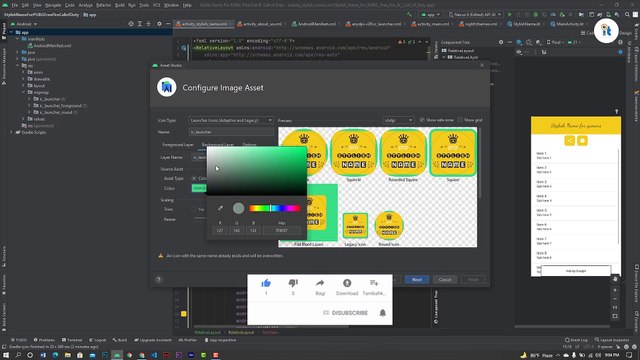
Task: Click the debug bug icon in toolbar
Action: (536, 14)
